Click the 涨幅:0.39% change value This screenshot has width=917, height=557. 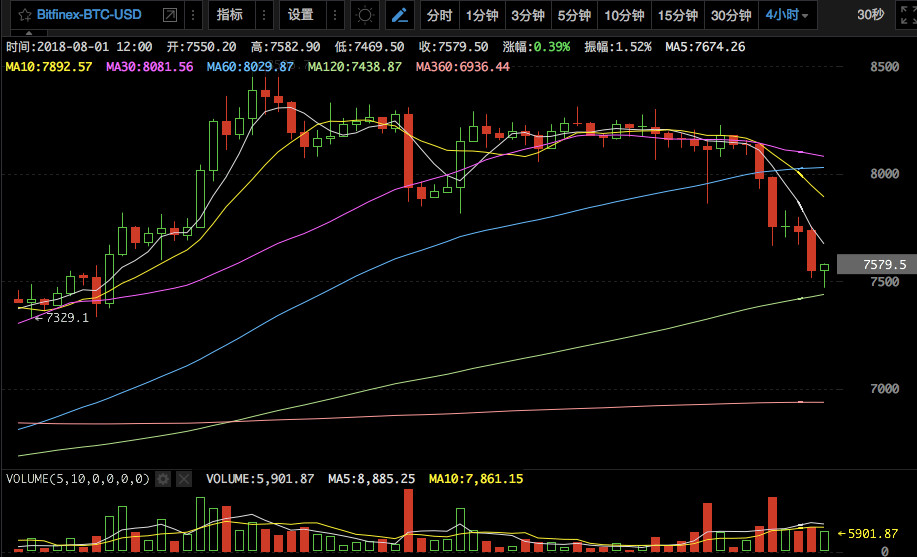[536, 47]
